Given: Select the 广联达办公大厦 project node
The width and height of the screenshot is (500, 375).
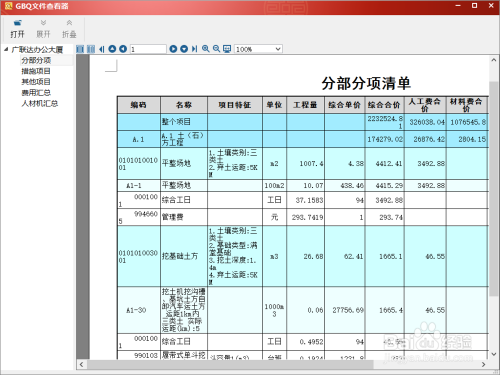Looking at the screenshot, I should [37, 50].
